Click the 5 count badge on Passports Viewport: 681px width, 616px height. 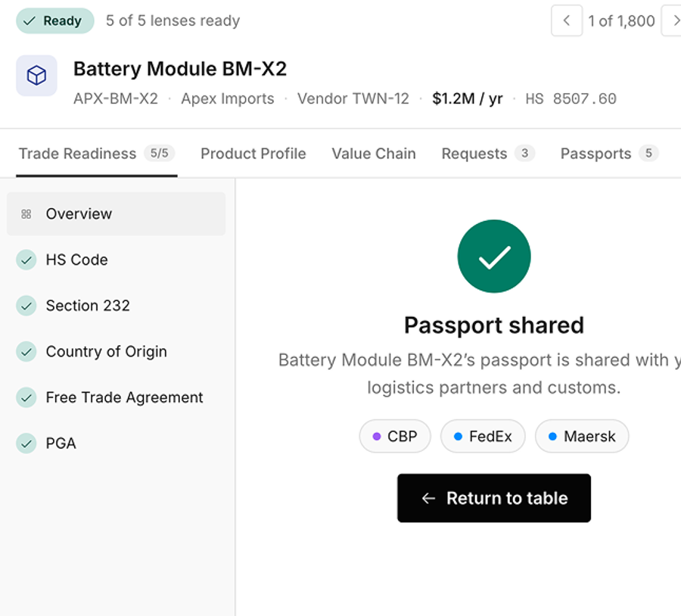pos(648,153)
